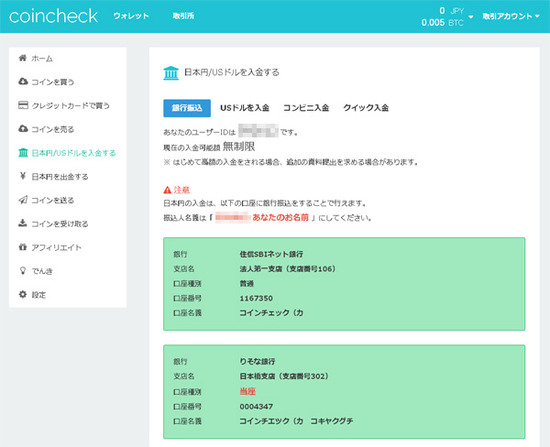Click the download icon beside コインを受け取る
550x447 pixels.
pos(23,223)
